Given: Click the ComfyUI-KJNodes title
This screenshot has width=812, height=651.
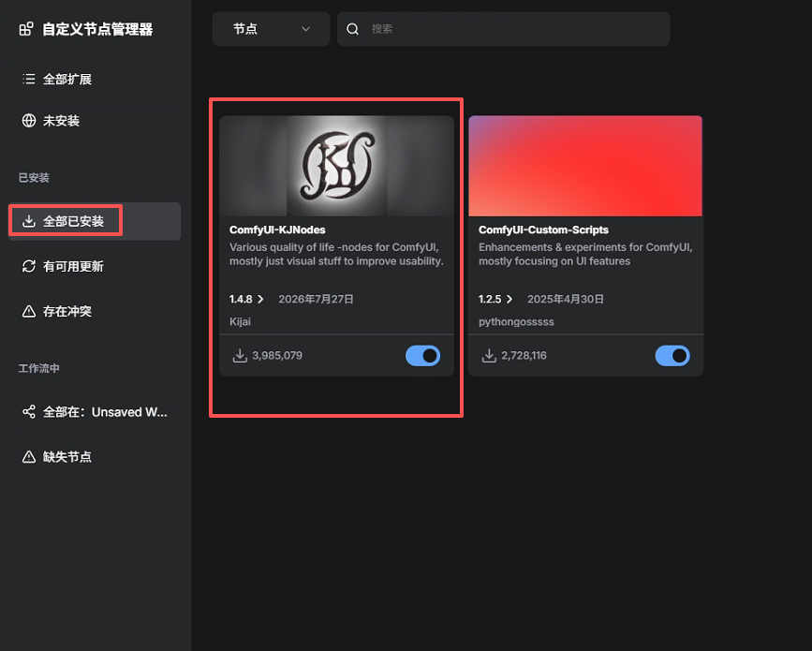Looking at the screenshot, I should [277, 229].
